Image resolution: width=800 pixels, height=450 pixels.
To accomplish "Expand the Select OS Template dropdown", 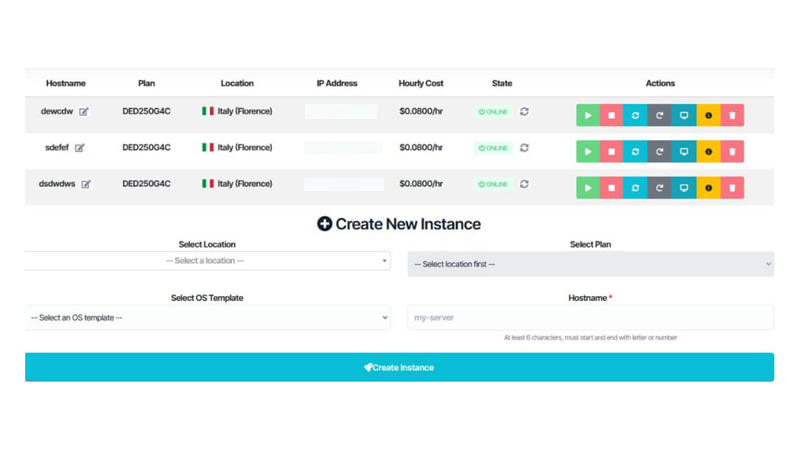I will click(207, 318).
